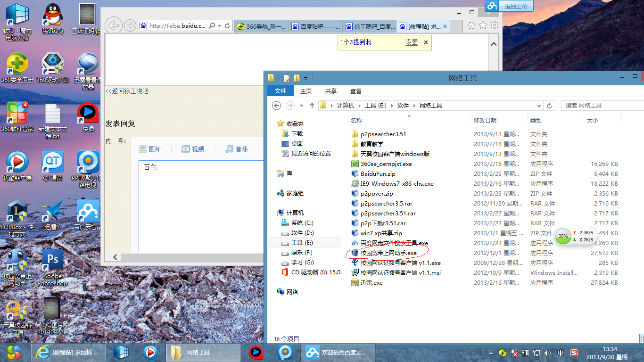Expand the Explorer address path history dropdown

coord(539,106)
